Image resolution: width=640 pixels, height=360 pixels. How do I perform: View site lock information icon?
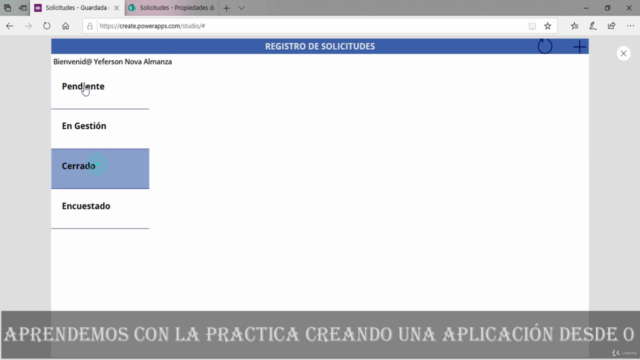click(90, 26)
